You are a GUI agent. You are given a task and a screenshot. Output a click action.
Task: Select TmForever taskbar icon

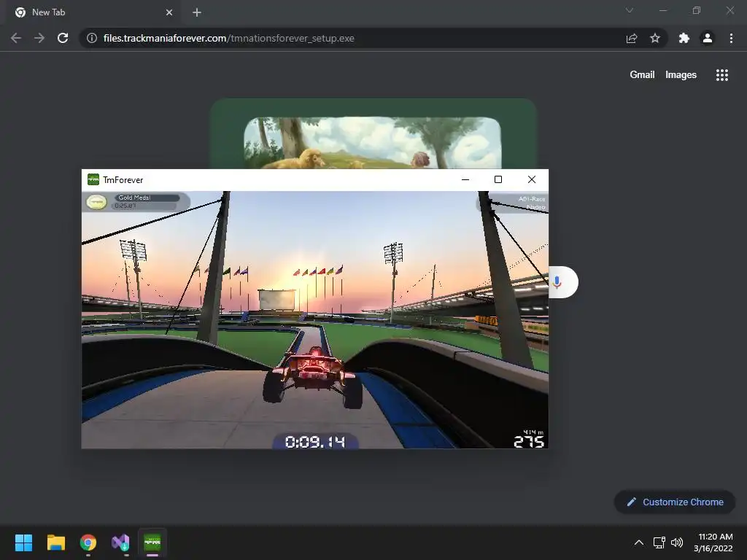152,542
